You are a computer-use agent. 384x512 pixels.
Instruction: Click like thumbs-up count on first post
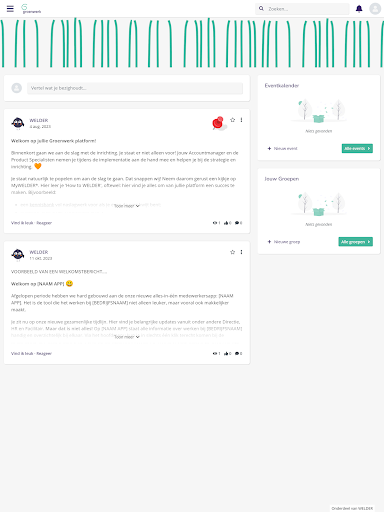tap(227, 223)
